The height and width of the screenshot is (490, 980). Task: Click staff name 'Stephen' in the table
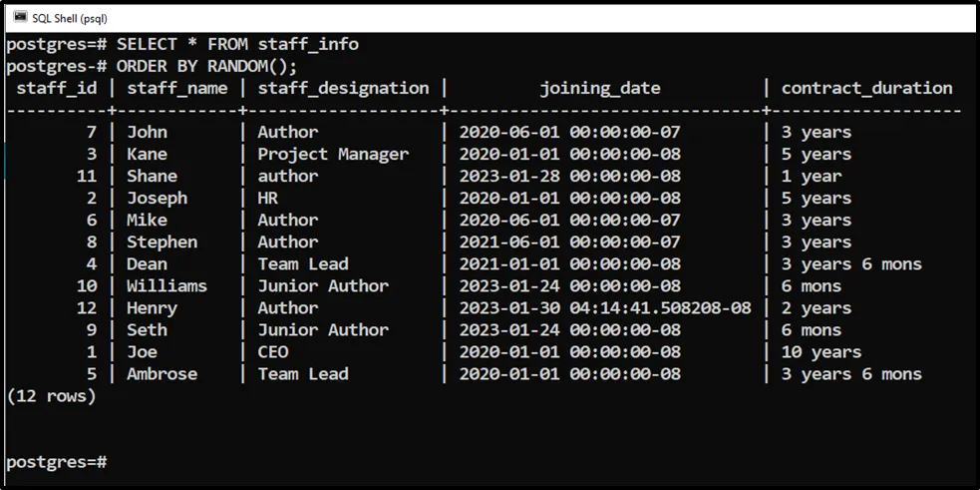[162, 242]
